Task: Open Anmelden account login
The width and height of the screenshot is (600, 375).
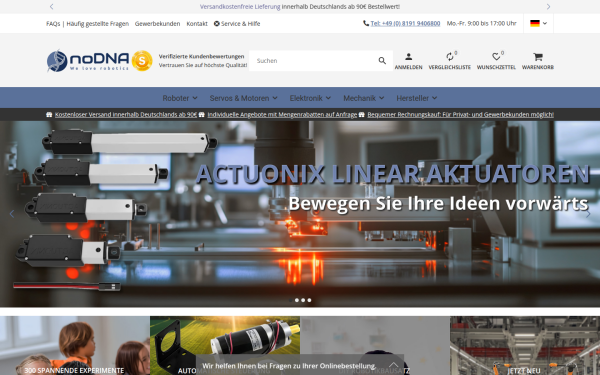Action: click(x=408, y=61)
